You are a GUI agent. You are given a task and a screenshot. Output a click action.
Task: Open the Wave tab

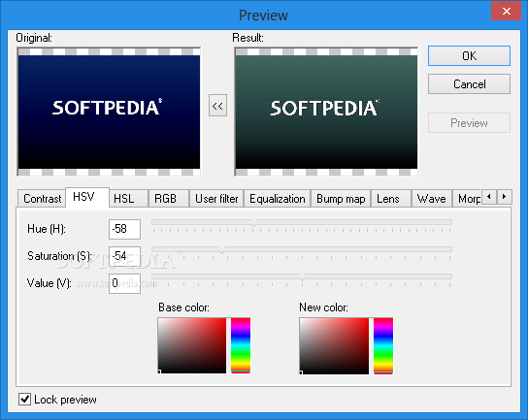(x=432, y=199)
